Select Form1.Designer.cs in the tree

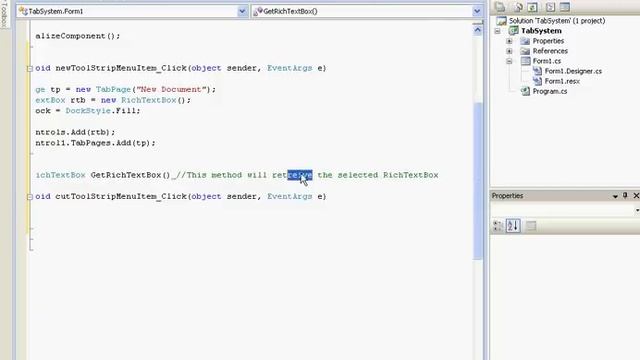(573, 71)
